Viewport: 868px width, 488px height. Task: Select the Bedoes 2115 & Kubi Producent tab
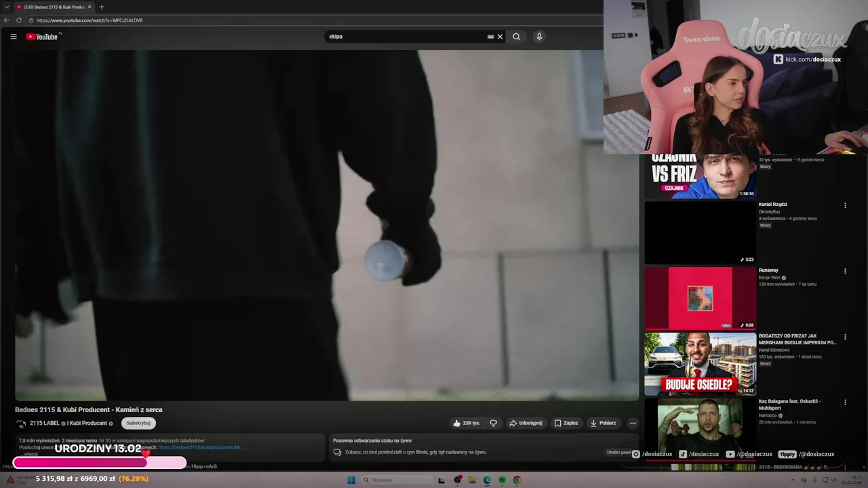[54, 7]
